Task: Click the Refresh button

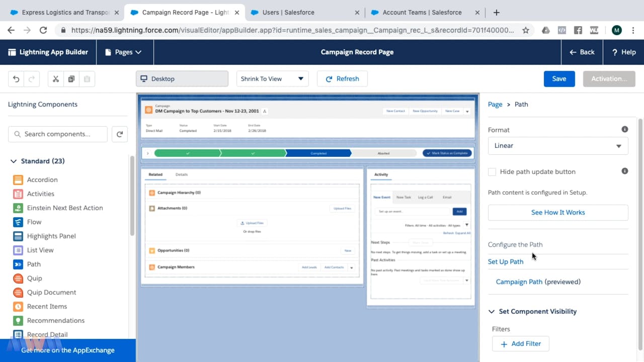Action: tap(342, 79)
